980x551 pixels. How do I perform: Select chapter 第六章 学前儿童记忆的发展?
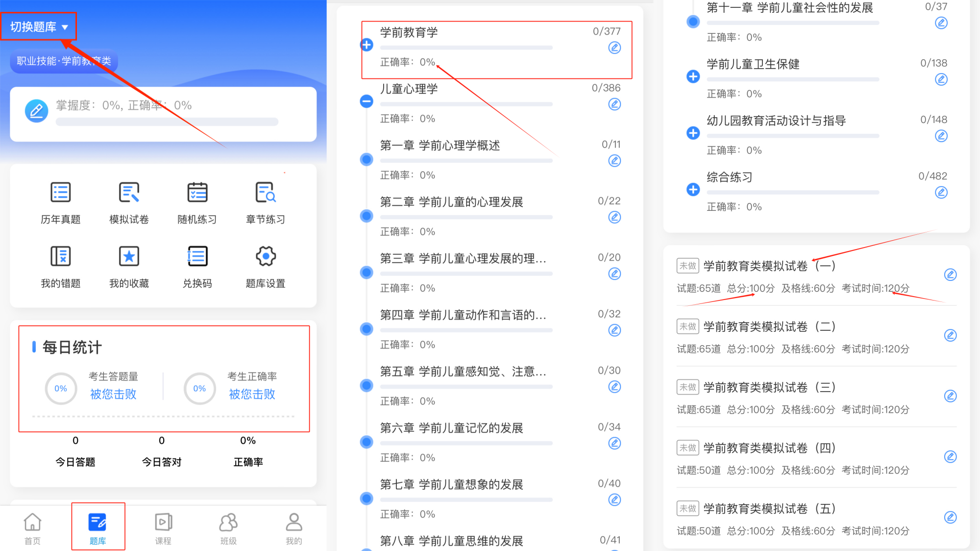(x=451, y=428)
